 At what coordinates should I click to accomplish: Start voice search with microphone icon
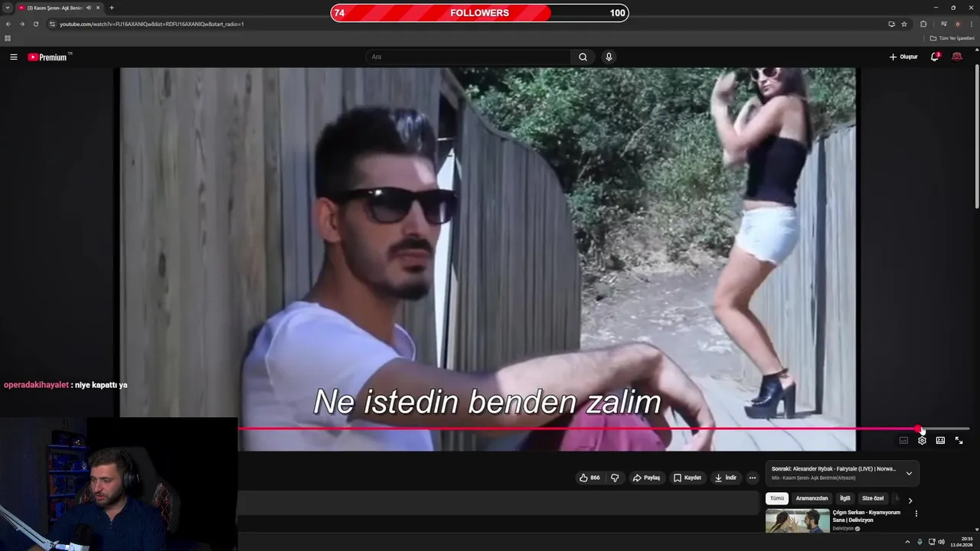tap(609, 57)
